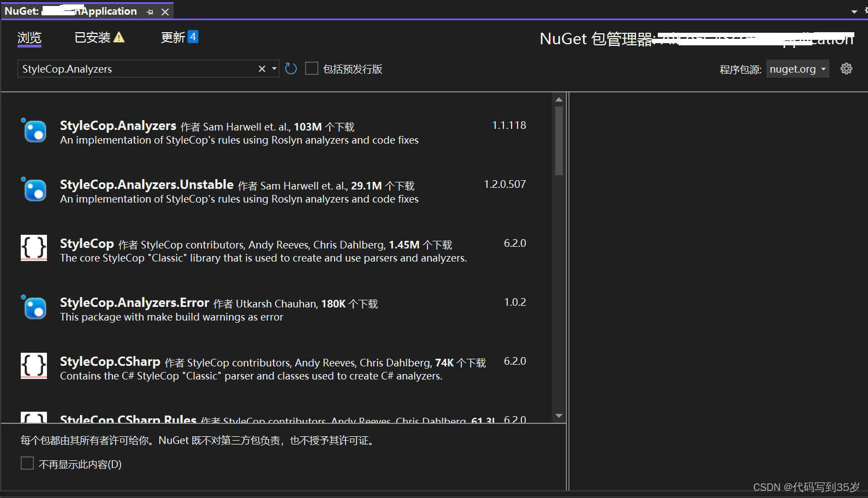Viewport: 868px width, 498px height.
Task: Pin the NuGet document tab
Action: (150, 11)
